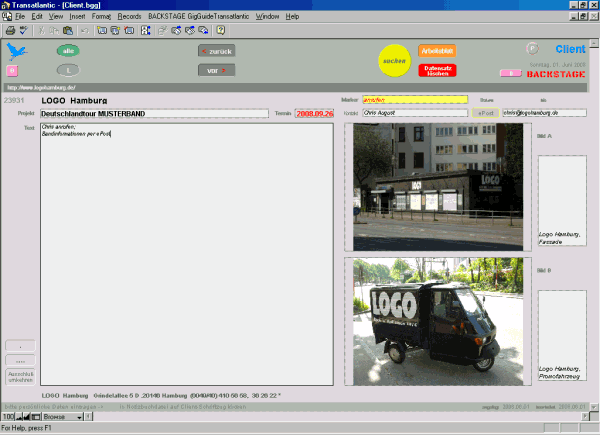Click the zoom in icon in status bar

pyautogui.click(x=26, y=417)
